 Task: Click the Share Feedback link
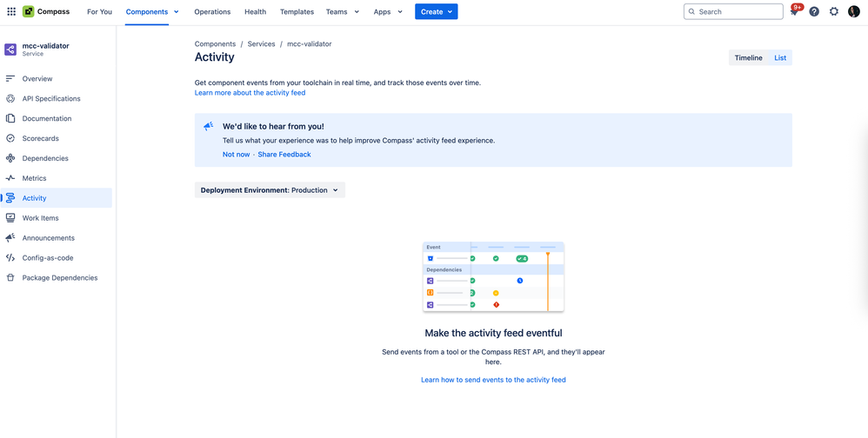click(x=284, y=155)
